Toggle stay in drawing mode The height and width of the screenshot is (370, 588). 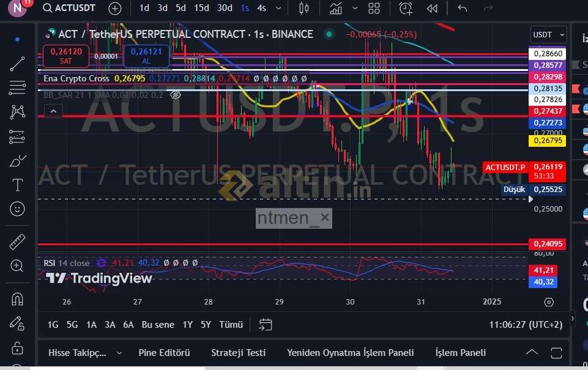[17, 324]
